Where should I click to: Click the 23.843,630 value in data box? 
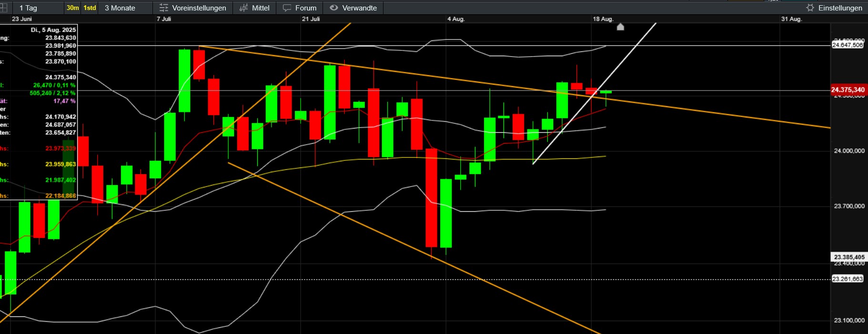pyautogui.click(x=61, y=38)
